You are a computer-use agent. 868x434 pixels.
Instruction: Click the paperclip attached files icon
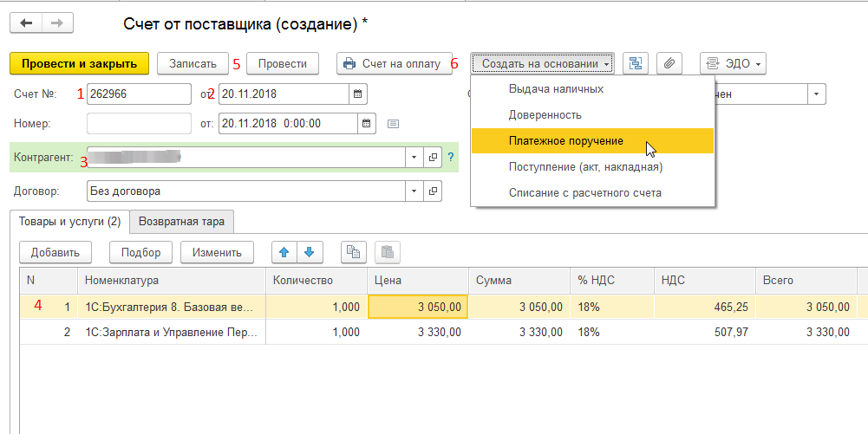point(669,63)
